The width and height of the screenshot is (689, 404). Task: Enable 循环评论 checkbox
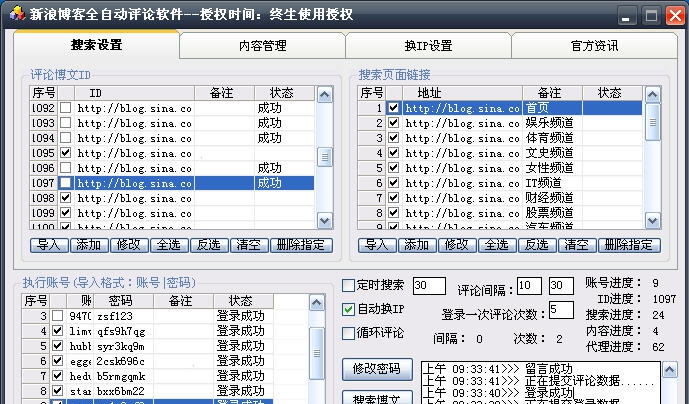348,333
